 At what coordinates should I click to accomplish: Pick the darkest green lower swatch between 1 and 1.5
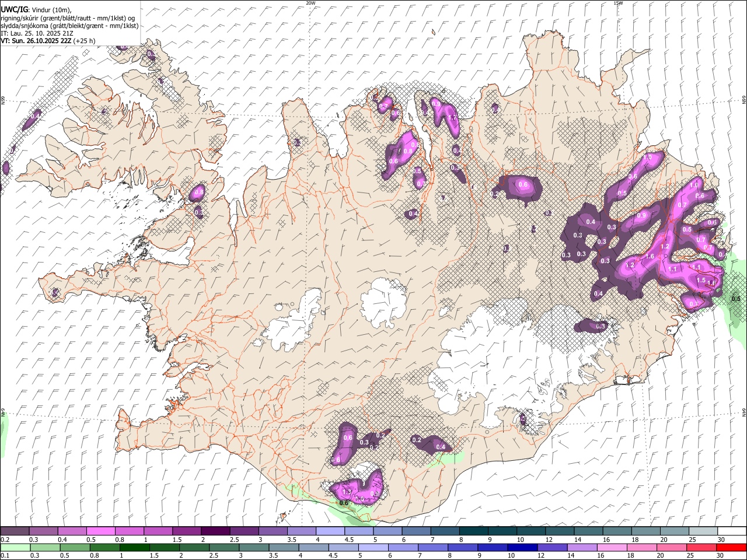click(134, 547)
